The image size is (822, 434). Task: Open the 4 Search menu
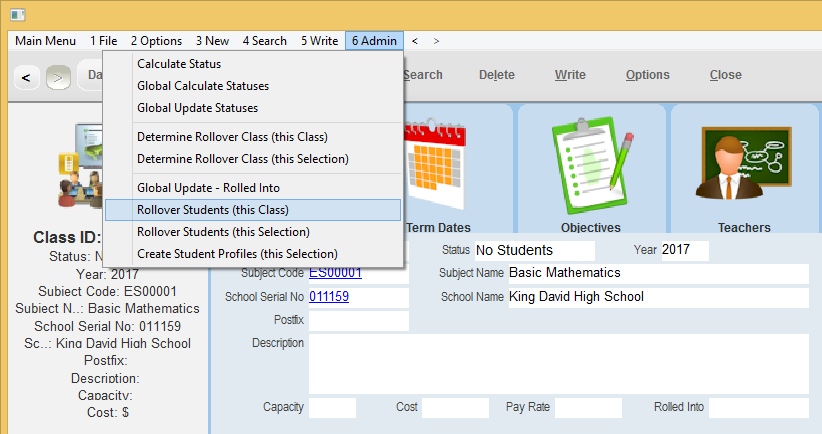(264, 41)
